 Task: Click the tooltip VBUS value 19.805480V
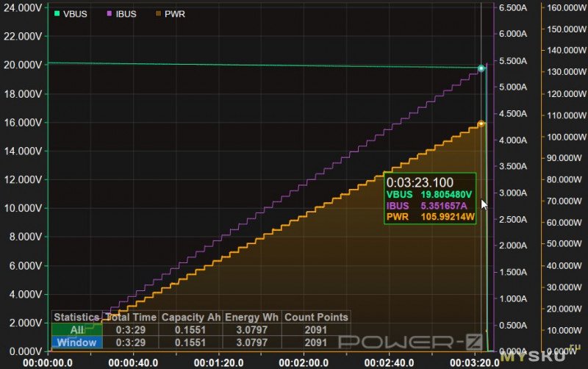coord(446,195)
